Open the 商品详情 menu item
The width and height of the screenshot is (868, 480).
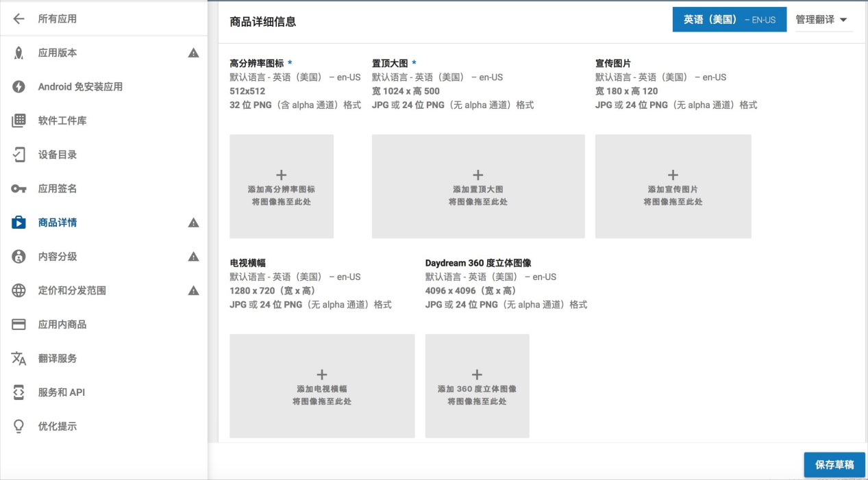coord(58,223)
